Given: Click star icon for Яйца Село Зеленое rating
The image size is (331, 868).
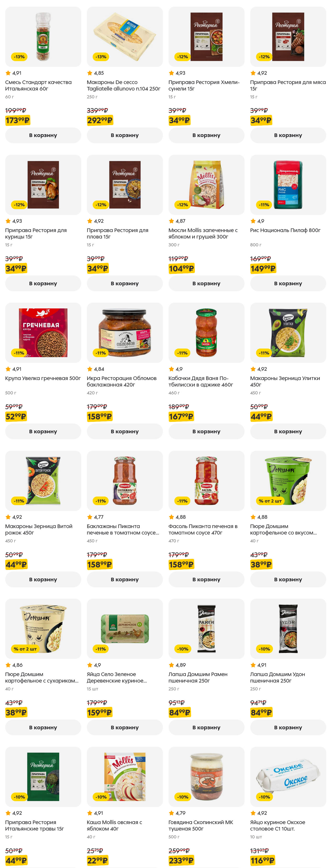Looking at the screenshot, I should pos(90,665).
